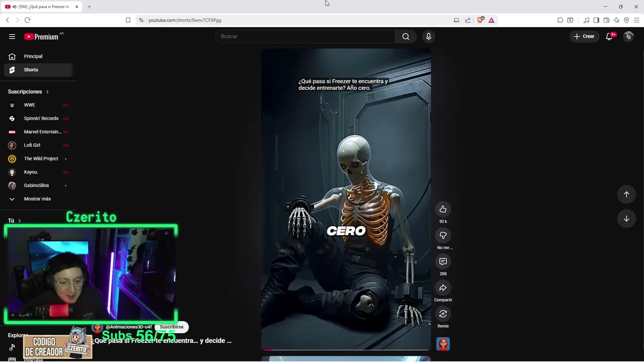Click the install app icon in address bar

(x=456, y=20)
